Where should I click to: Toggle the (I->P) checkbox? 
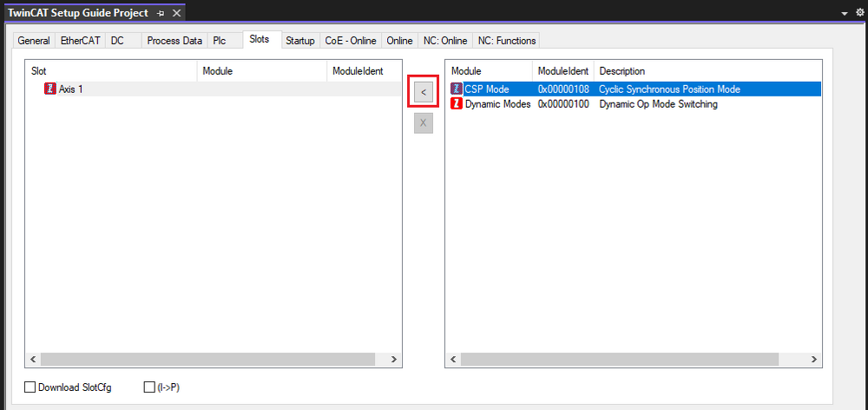[149, 387]
